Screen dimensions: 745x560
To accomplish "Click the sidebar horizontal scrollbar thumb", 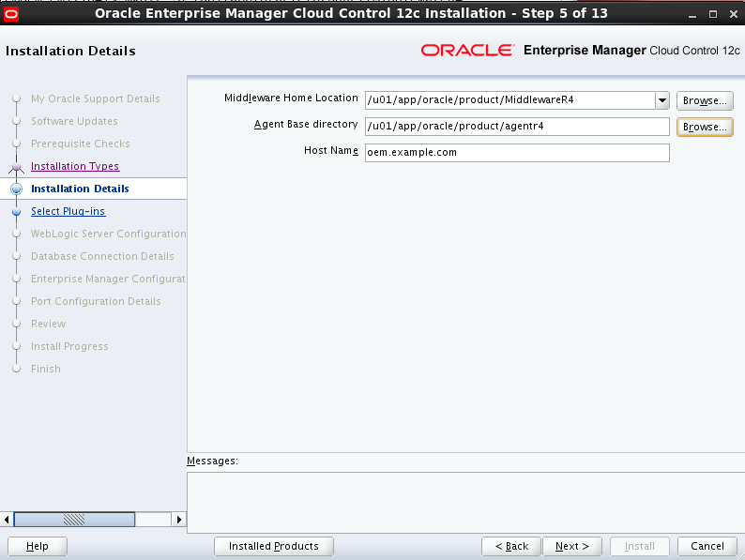I will [x=74, y=520].
